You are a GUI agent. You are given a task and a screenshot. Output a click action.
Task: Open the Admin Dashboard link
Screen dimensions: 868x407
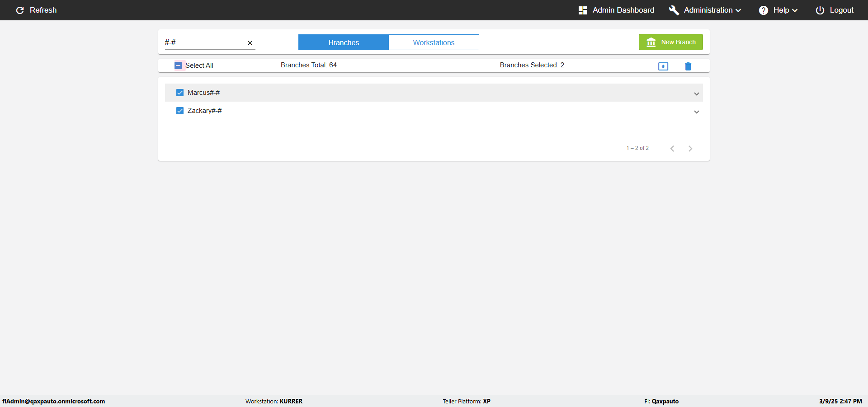click(623, 10)
